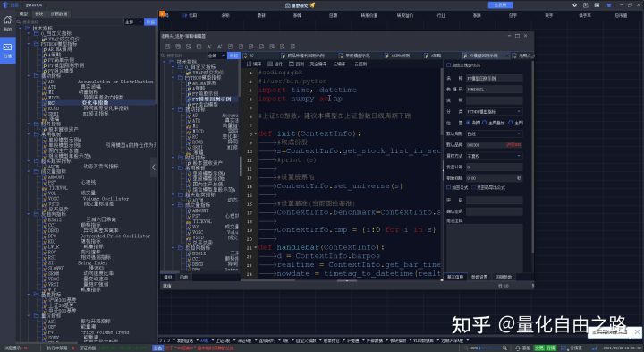Click blue search button inside strategy editor
The width and height of the screenshot is (644, 352).
click(x=233, y=56)
